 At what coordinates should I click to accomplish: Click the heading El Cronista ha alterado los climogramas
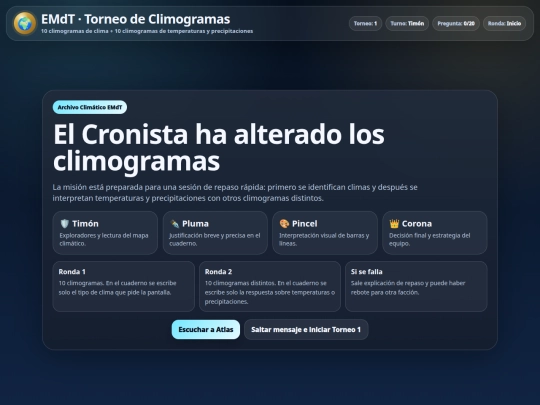(219, 147)
